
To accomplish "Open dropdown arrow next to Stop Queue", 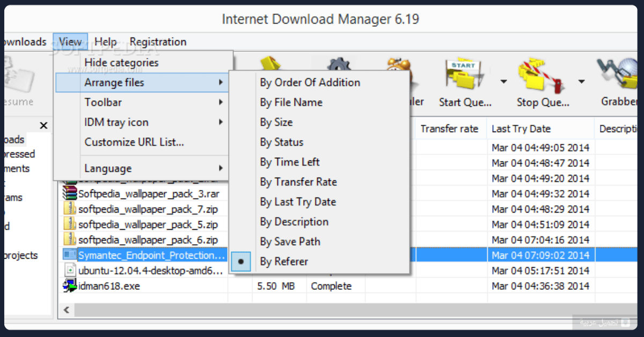I will tap(581, 82).
